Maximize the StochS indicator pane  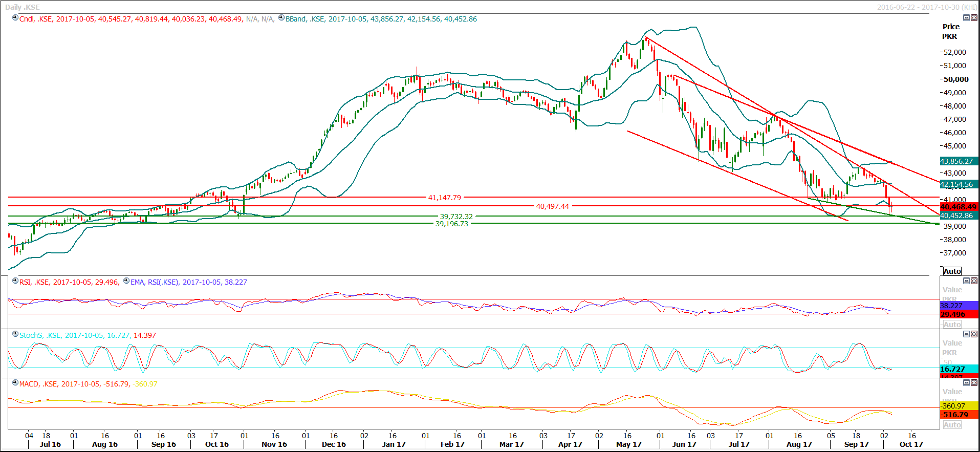[x=966, y=334]
